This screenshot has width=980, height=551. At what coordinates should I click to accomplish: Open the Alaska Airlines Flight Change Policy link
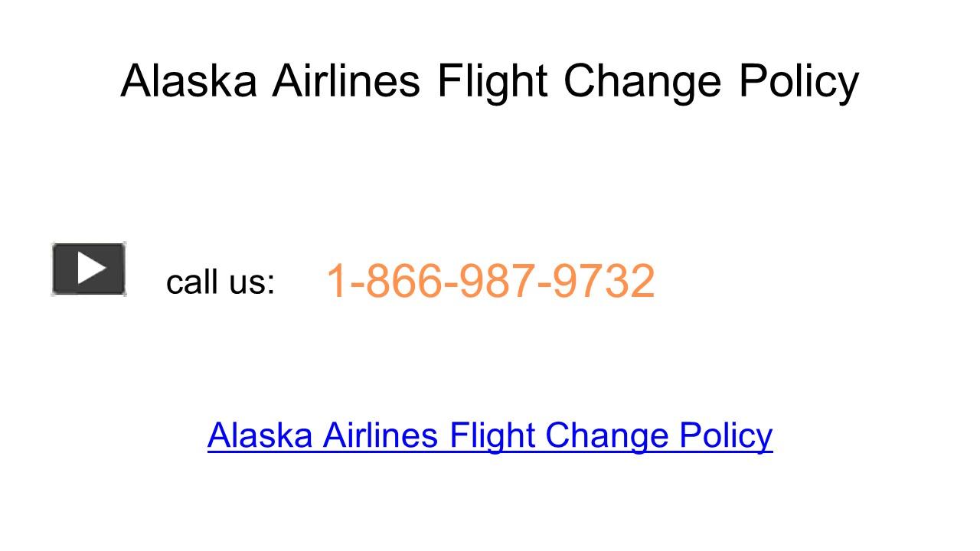490,435
